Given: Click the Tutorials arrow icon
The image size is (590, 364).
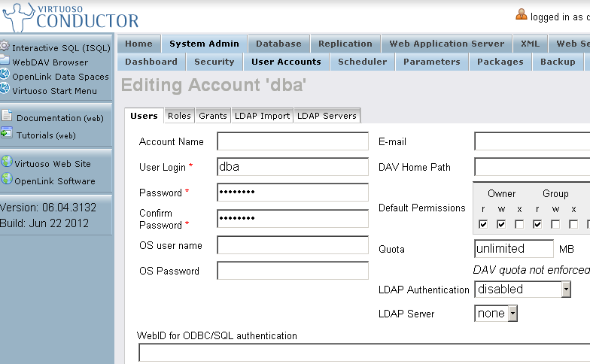Looking at the screenshot, I should tap(6, 132).
